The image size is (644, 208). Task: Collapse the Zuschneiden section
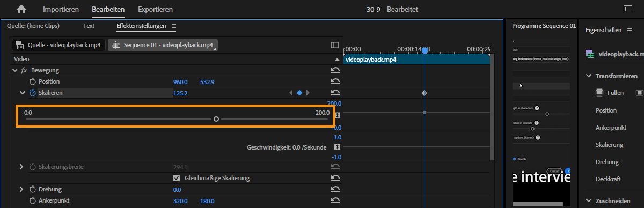(589, 201)
